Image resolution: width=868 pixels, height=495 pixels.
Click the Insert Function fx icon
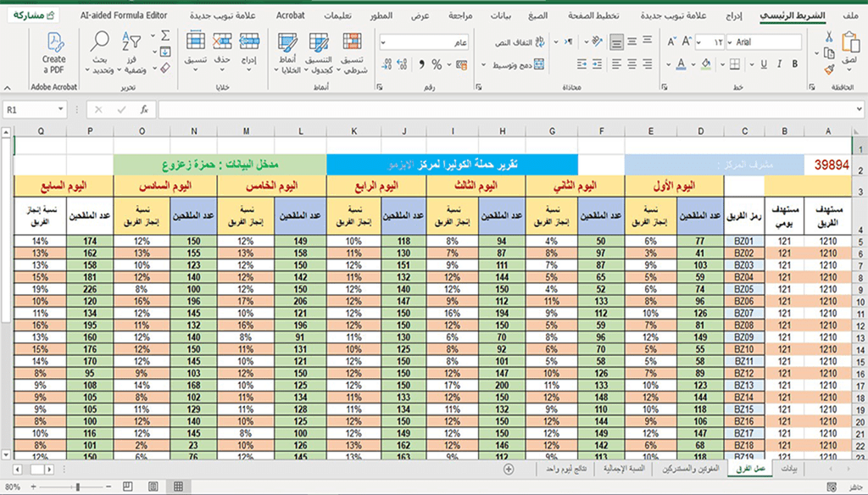pos(144,109)
